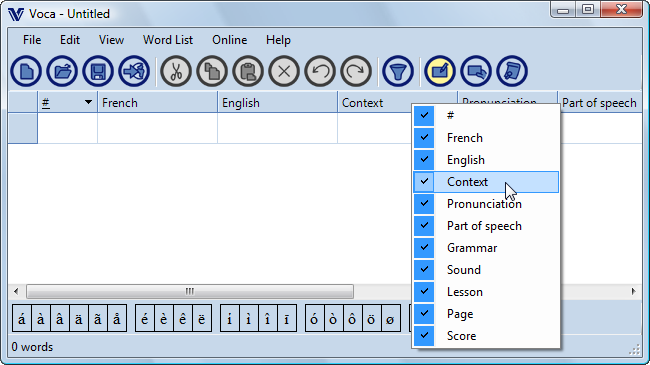Click the Paste clipboard icon
Screen dimensions: 650x365
point(248,71)
